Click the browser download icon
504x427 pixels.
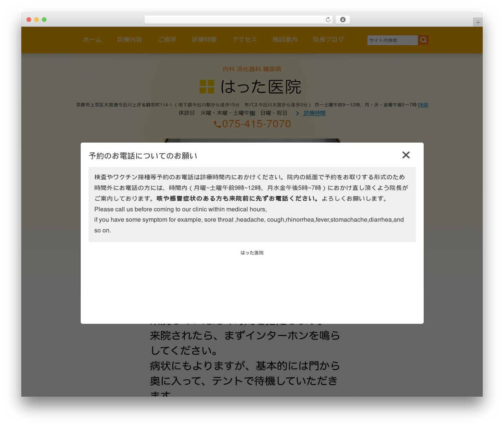[x=343, y=20]
